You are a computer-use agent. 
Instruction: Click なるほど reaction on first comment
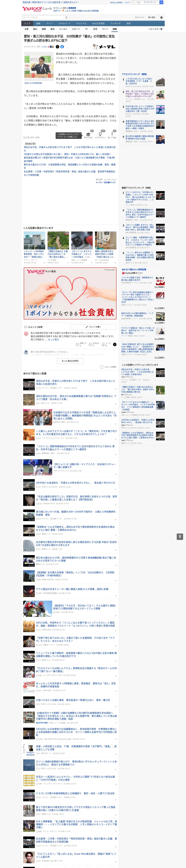94,344
